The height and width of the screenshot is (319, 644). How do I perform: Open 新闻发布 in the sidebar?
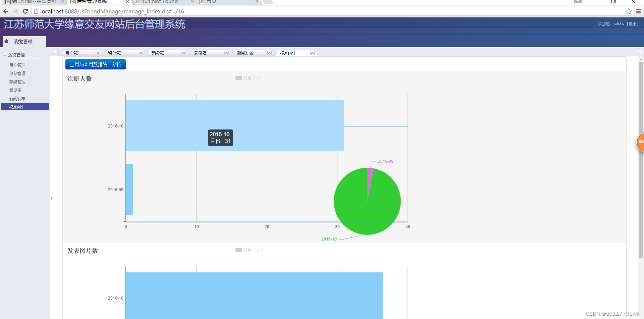(x=17, y=99)
